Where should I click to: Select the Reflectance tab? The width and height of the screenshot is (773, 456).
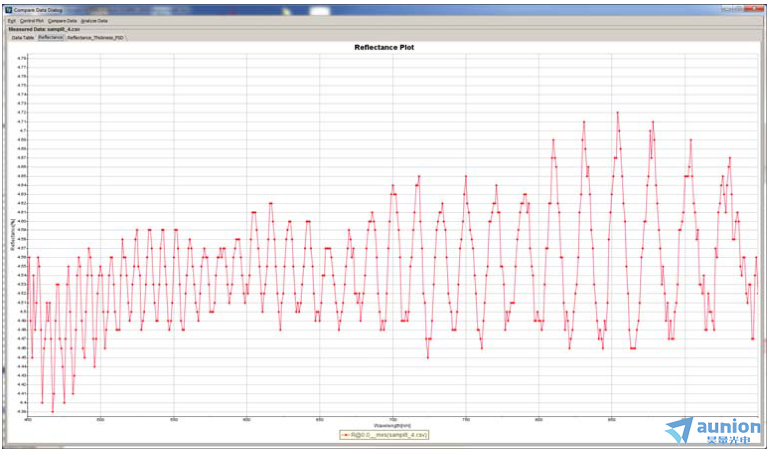coord(50,37)
